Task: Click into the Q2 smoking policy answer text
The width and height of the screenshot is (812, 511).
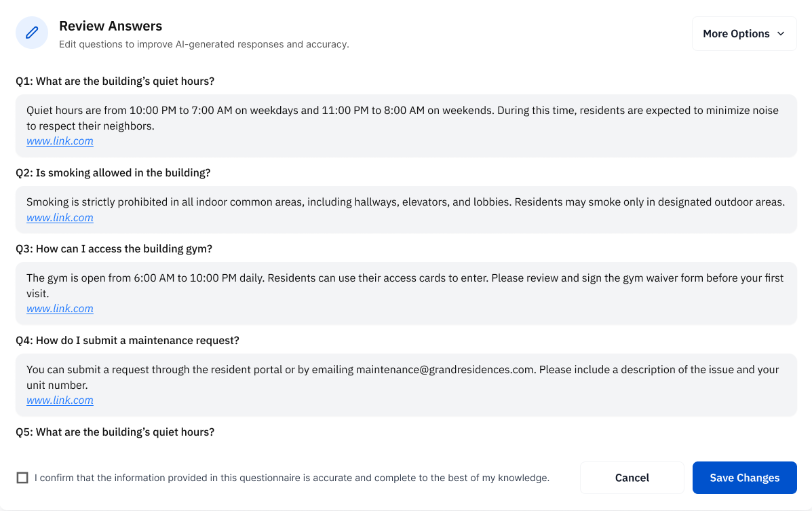Action: coord(405,202)
